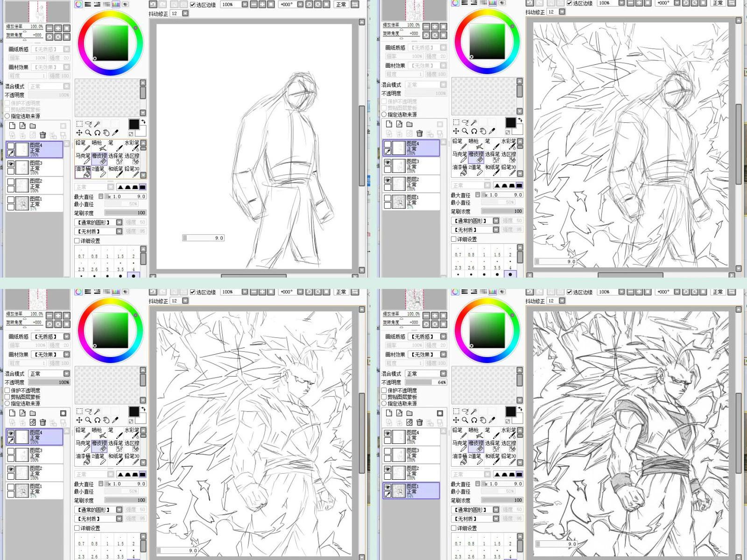Delete the layer with trash icon, bottom-right screenshot
This screenshot has height=560, width=747.
click(x=419, y=422)
